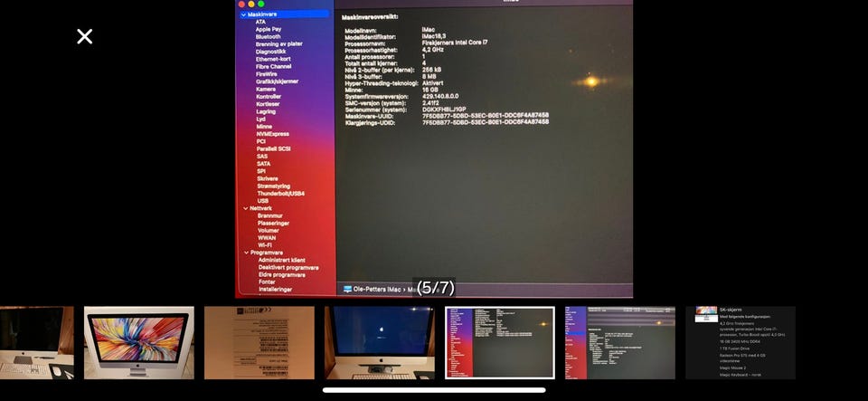Open thumbnail of iMac booting with Apple logo
Screen dimensions: 868x401
tap(380, 343)
